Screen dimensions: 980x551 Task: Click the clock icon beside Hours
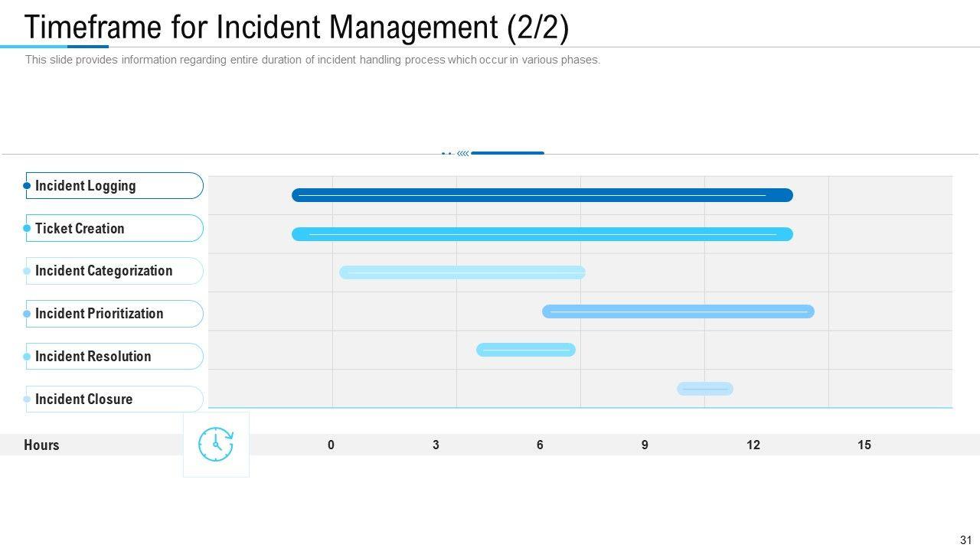pyautogui.click(x=216, y=445)
